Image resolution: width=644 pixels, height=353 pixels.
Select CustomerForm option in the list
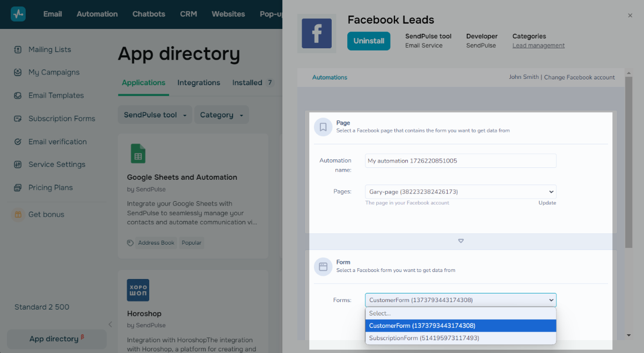click(x=461, y=326)
